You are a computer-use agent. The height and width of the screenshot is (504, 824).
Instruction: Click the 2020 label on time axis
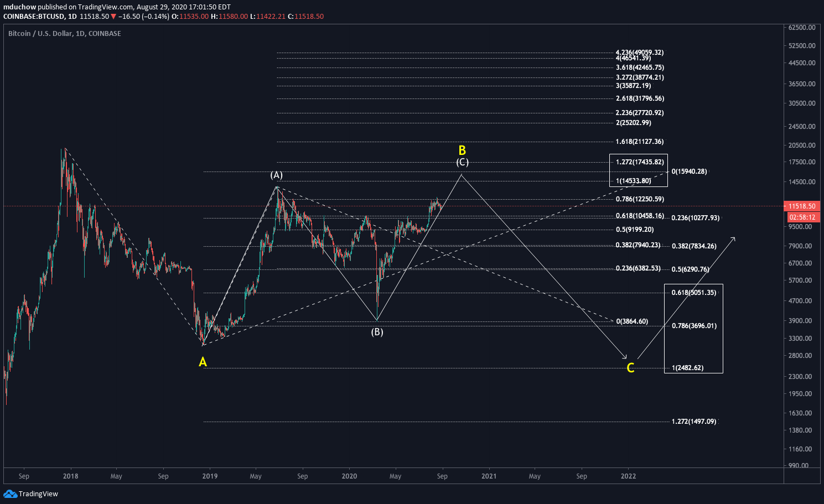(x=349, y=476)
